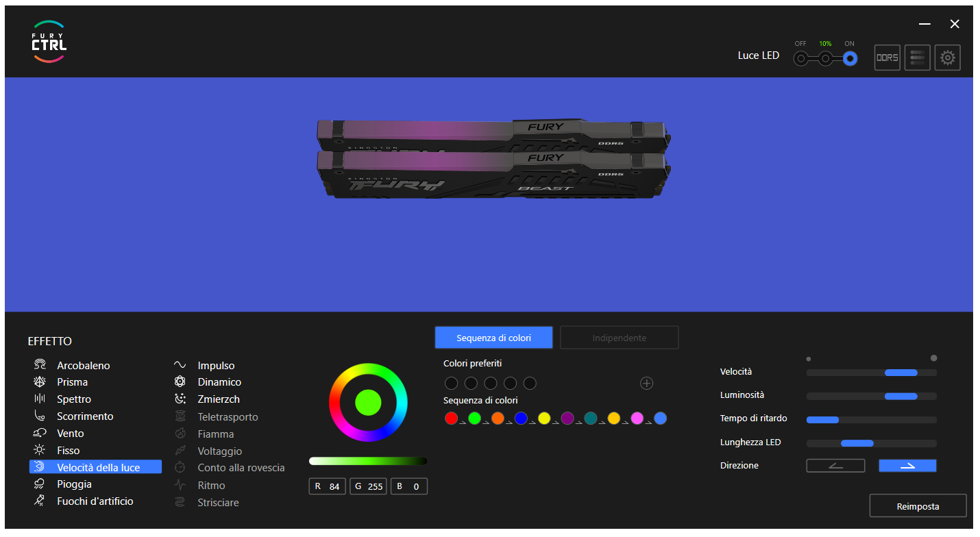Set LED light to OFF
Image resolution: width=980 pixels, height=537 pixels.
point(800,59)
